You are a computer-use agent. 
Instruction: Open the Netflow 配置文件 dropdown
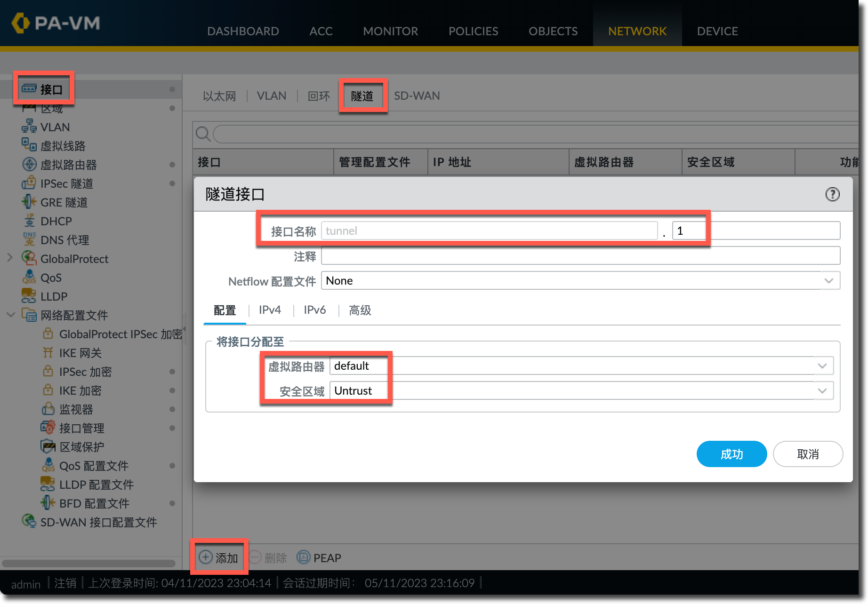click(x=828, y=281)
